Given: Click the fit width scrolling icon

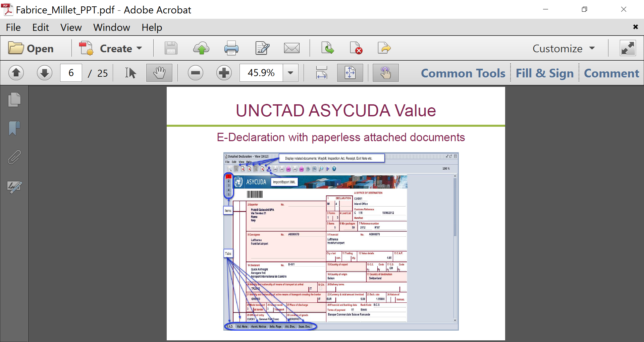Looking at the screenshot, I should (322, 73).
